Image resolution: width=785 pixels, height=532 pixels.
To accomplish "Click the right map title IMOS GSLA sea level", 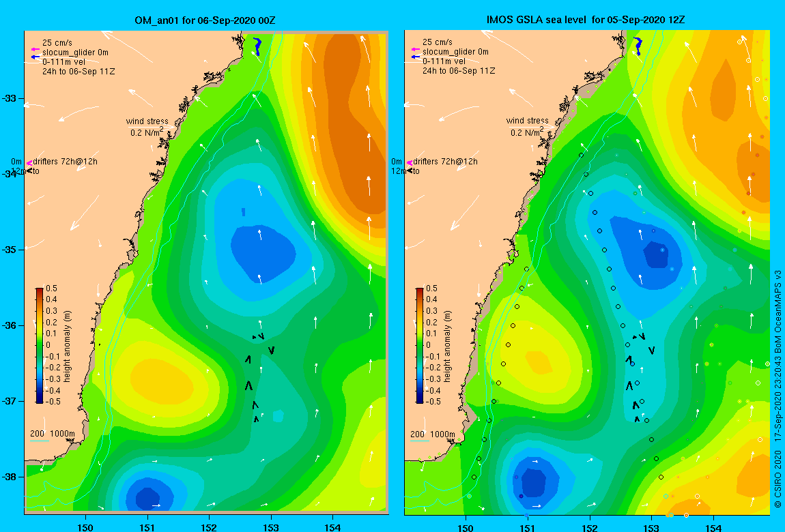I will pyautogui.click(x=537, y=20).
